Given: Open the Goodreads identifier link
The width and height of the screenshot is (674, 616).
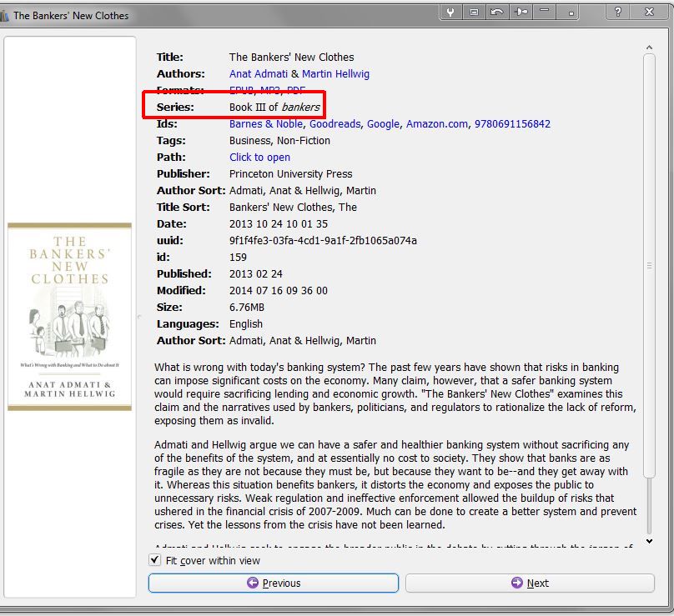Looking at the screenshot, I should 334,123.
